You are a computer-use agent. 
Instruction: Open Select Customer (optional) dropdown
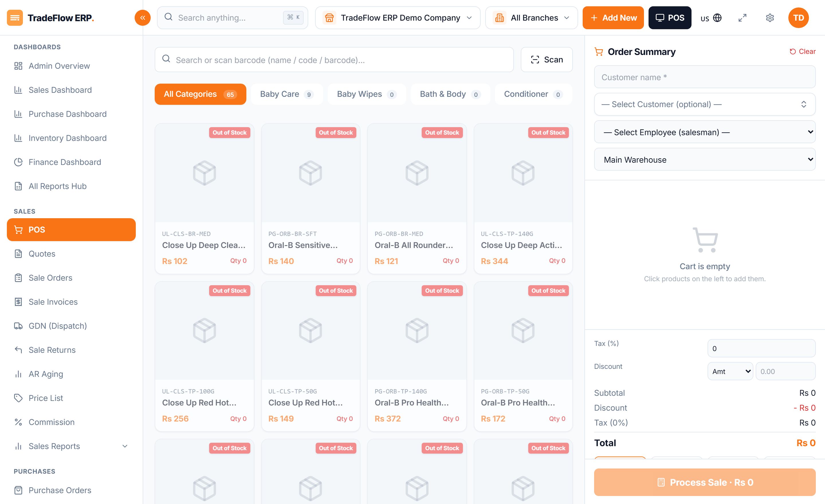[705, 105]
